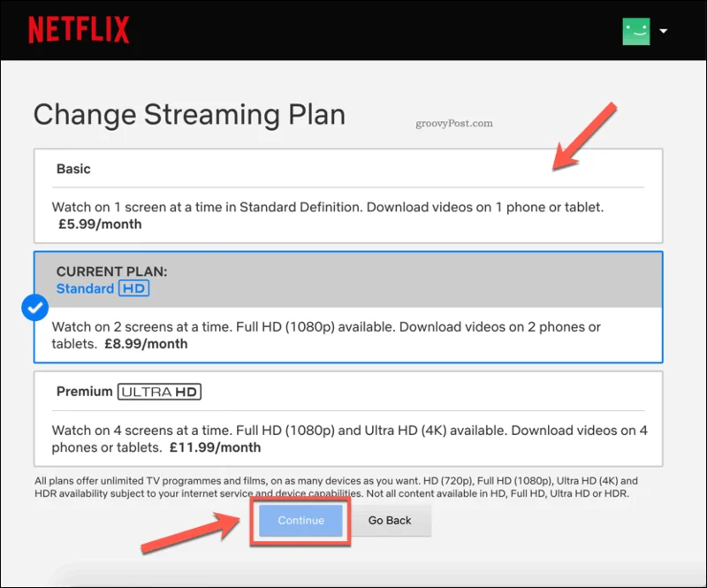This screenshot has height=588, width=707.
Task: Click the ULTRA HD badge beside Premium
Action: [x=159, y=392]
